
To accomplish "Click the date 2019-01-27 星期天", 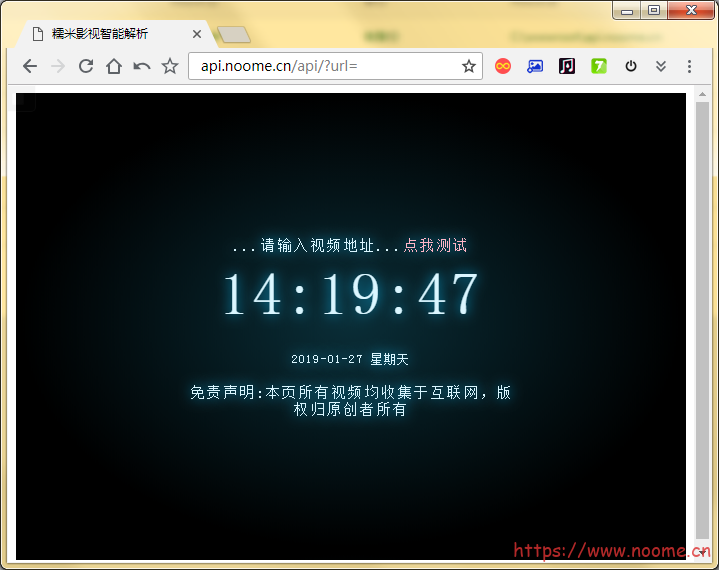I will point(350,359).
